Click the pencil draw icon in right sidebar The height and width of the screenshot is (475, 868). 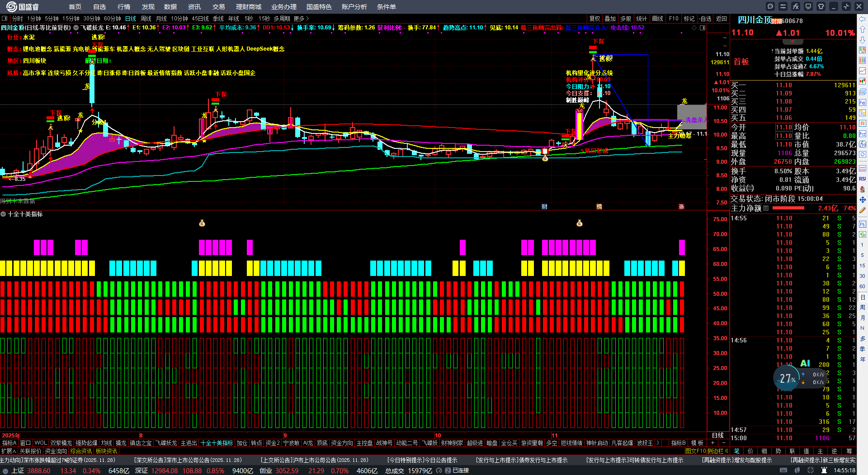863,210
